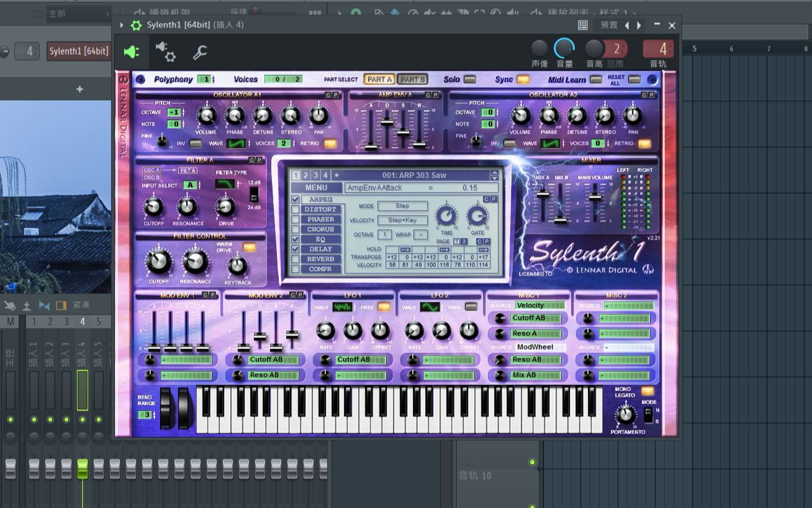Go to next preset arrow in title bar
This screenshot has width=812, height=508.
639,25
